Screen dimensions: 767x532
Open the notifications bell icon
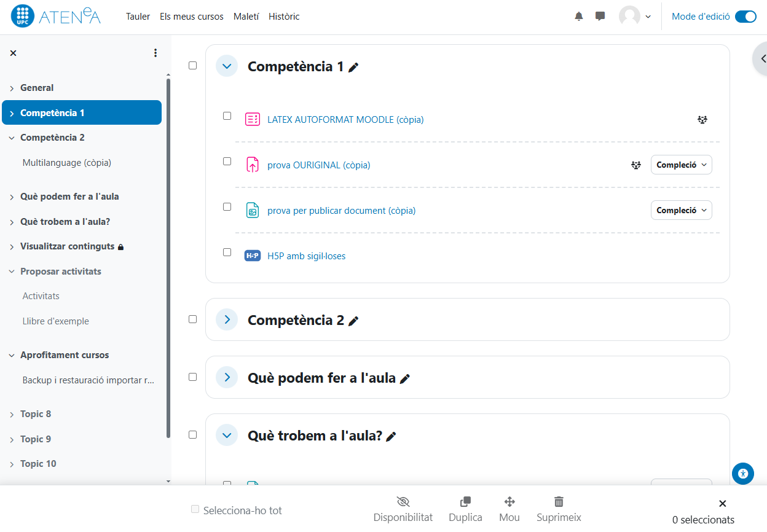(578, 17)
